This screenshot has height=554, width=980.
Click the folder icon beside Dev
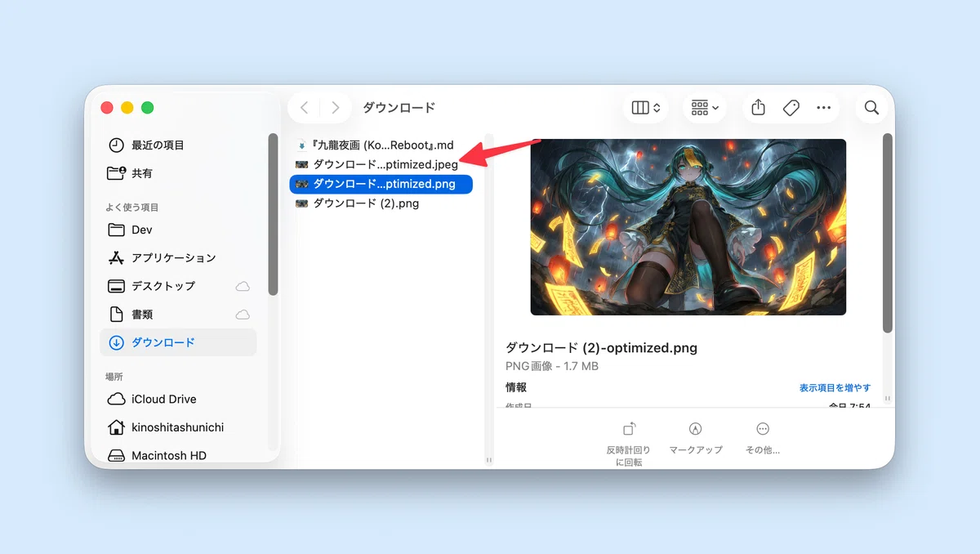pos(116,230)
